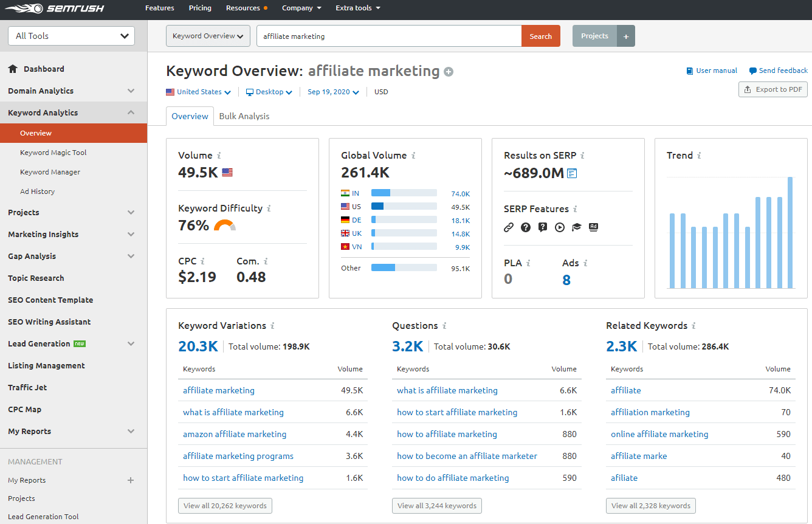Open the All Tools dropdown
Image resolution: width=812 pixels, height=524 pixels.
pos(71,36)
